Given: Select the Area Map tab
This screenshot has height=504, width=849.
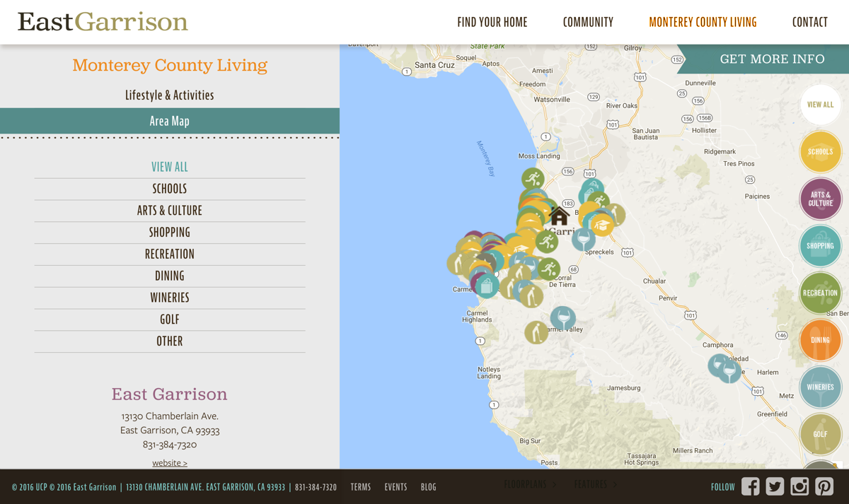Looking at the screenshot, I should coord(170,121).
